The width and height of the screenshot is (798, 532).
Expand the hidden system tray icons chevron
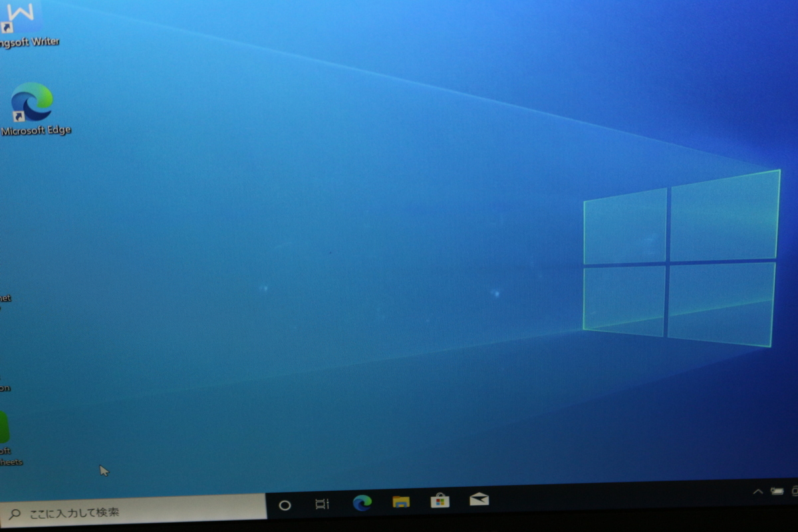pyautogui.click(x=757, y=492)
